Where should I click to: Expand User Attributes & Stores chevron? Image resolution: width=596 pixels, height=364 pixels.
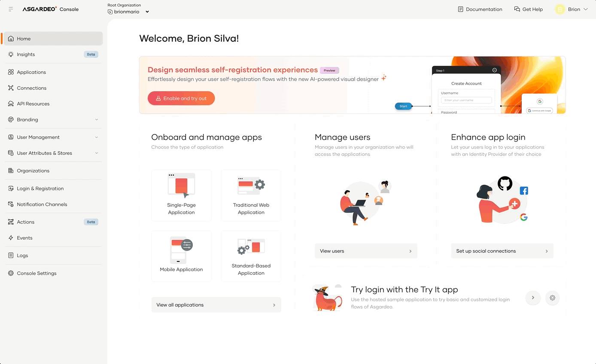coord(97,153)
